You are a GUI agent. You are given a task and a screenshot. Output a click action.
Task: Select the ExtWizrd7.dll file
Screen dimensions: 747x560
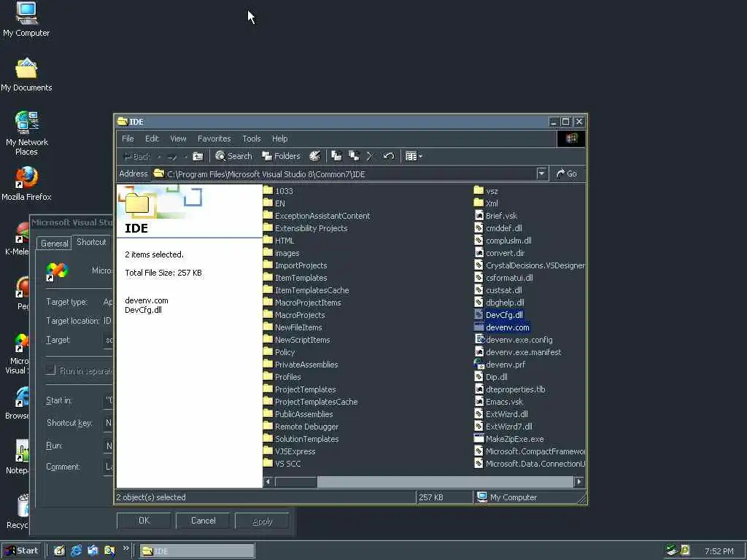(x=503, y=426)
